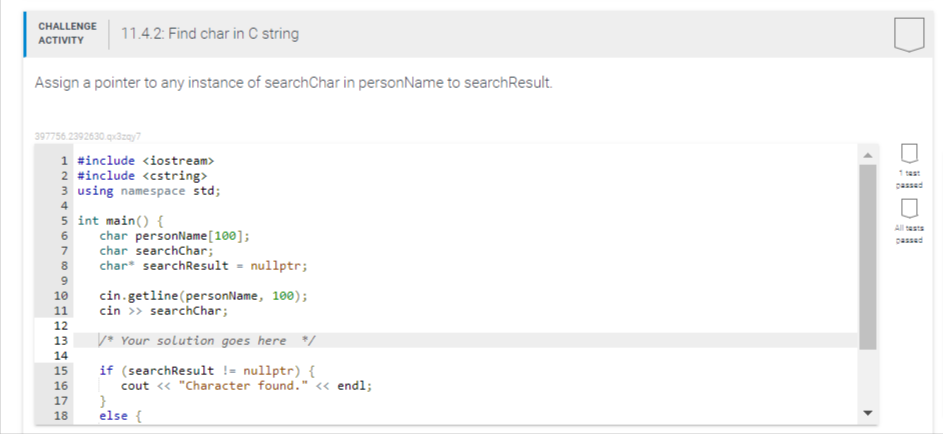Click the activity completion badge in the header
This screenshot has width=943, height=434.
(907, 34)
